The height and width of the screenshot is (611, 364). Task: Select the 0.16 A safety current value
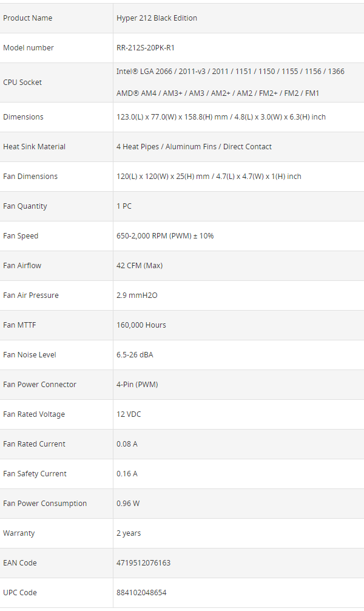tap(127, 474)
